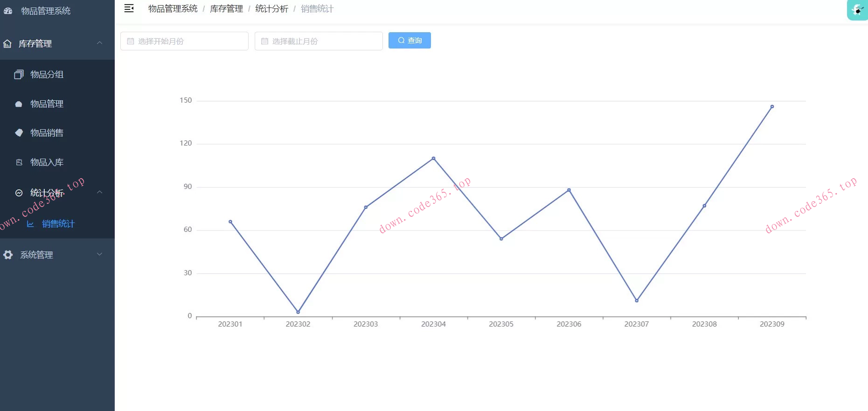Click the 202301 x-axis label

230,324
